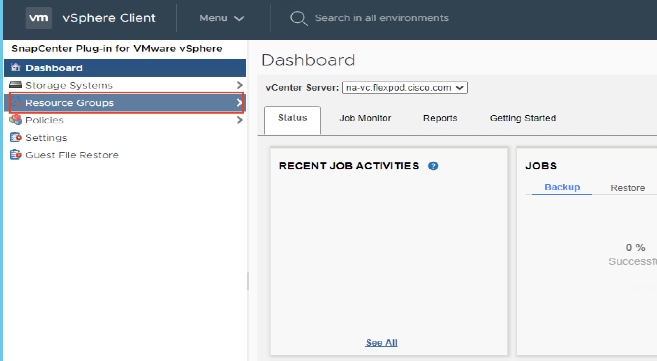The width and height of the screenshot is (657, 361).
Task: Click the SnapCenter Plug-in for VMware vSphere heading
Action: tap(116, 49)
